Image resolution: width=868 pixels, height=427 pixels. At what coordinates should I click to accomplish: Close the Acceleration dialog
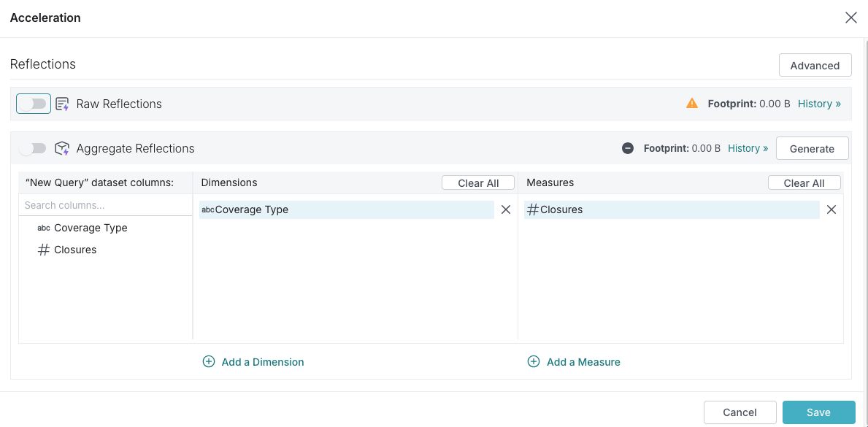pos(850,18)
